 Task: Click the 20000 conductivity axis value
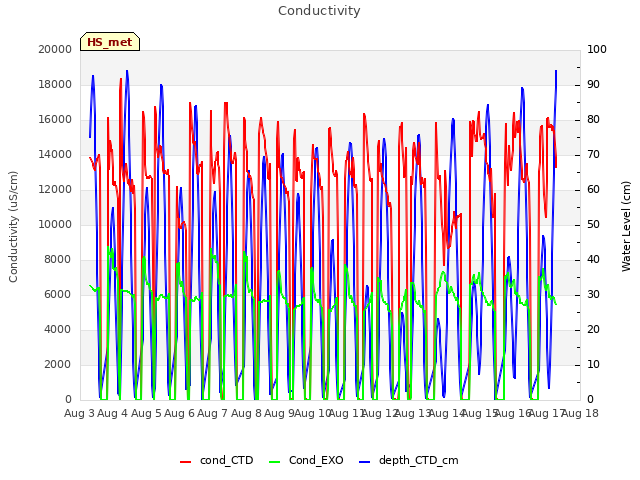[x=55, y=49]
